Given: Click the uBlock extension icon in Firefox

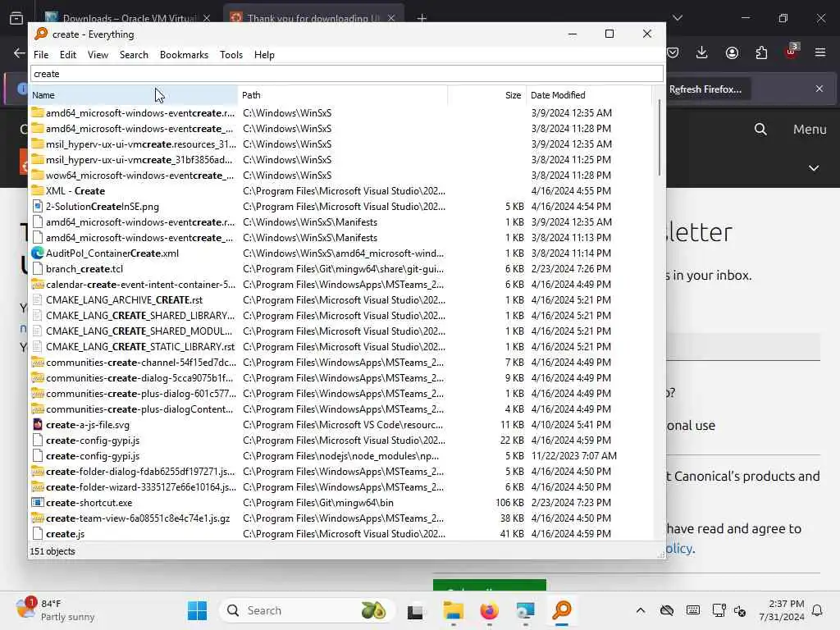Looking at the screenshot, I should coord(792,52).
